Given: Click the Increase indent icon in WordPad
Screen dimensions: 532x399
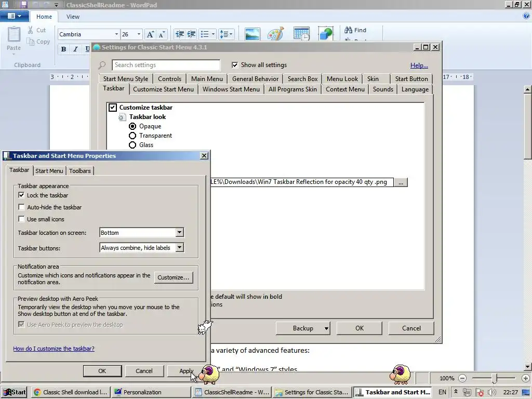Looking at the screenshot, I should pos(191,34).
